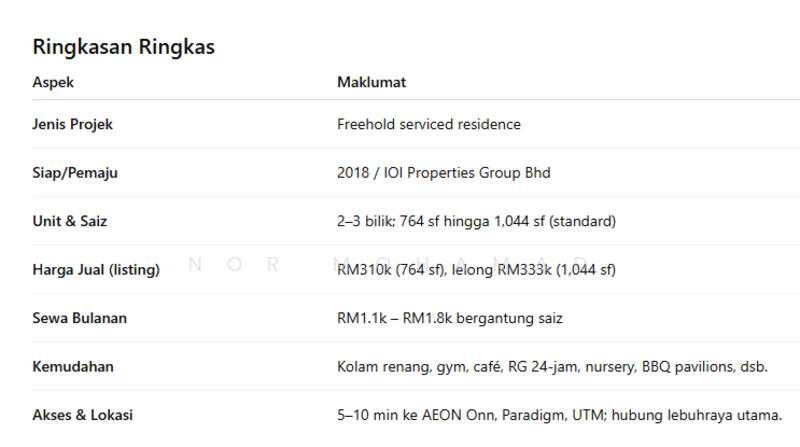Select the Siap/Pemaju row label
800x447 pixels.
(75, 173)
